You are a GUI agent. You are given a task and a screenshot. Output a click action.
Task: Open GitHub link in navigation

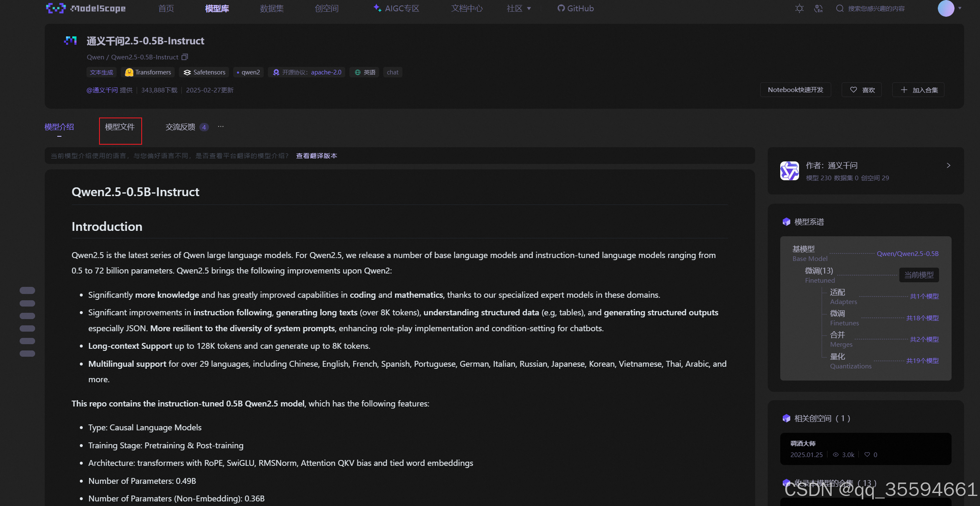[x=575, y=8]
